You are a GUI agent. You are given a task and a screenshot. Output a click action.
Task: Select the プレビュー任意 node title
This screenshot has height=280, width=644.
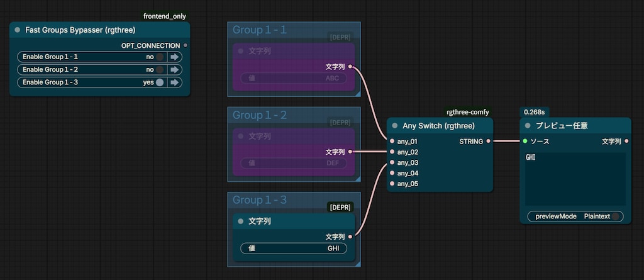point(562,125)
